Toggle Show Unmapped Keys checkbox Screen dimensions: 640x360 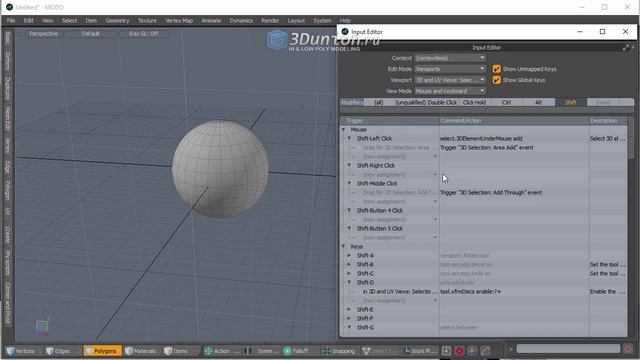pyautogui.click(x=496, y=69)
